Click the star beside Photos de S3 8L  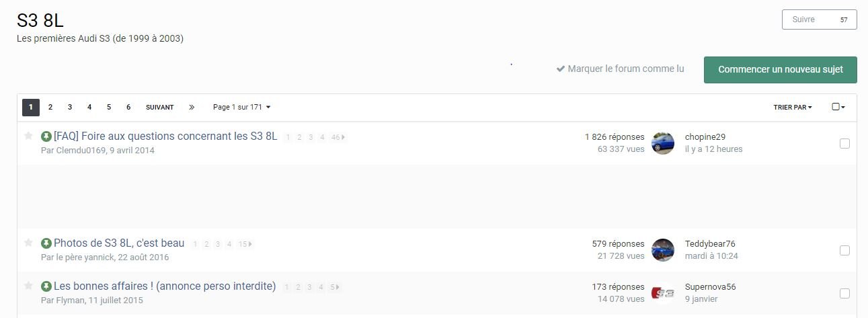[x=28, y=243]
